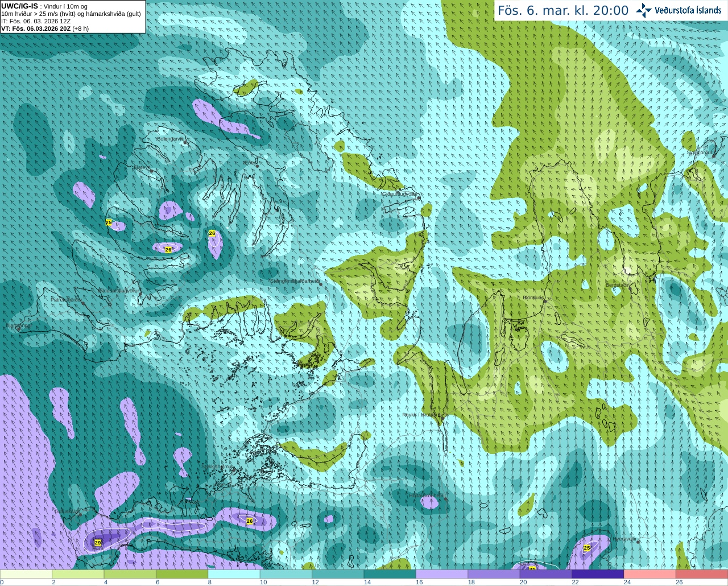Click the red legend swatch above 26 m/s

702,574
